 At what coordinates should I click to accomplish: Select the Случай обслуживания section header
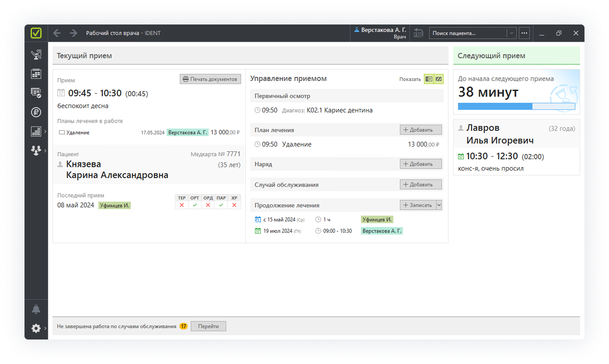pos(347,185)
